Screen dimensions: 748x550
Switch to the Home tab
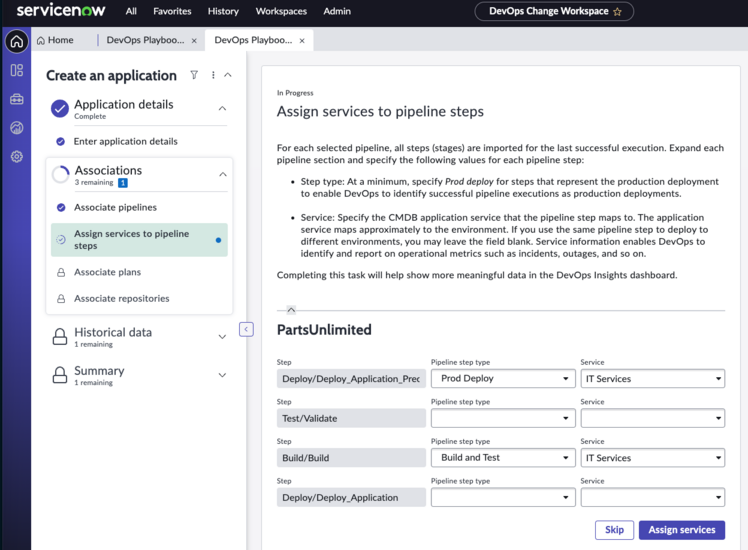[55, 41]
